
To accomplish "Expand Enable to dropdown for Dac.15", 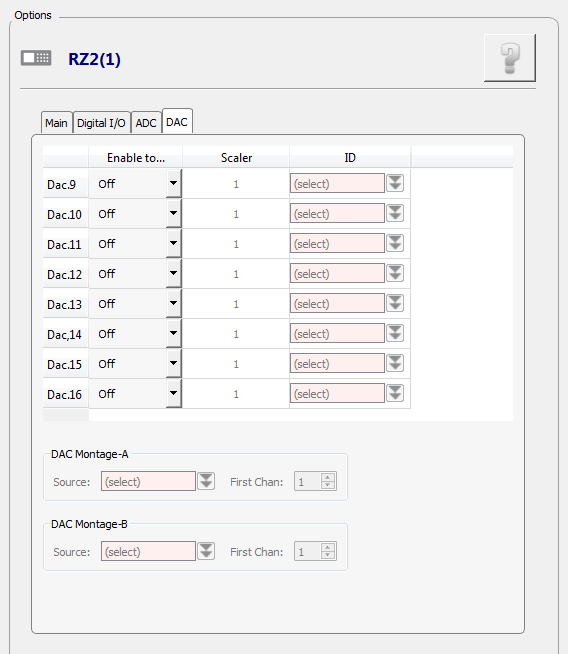I will [173, 364].
